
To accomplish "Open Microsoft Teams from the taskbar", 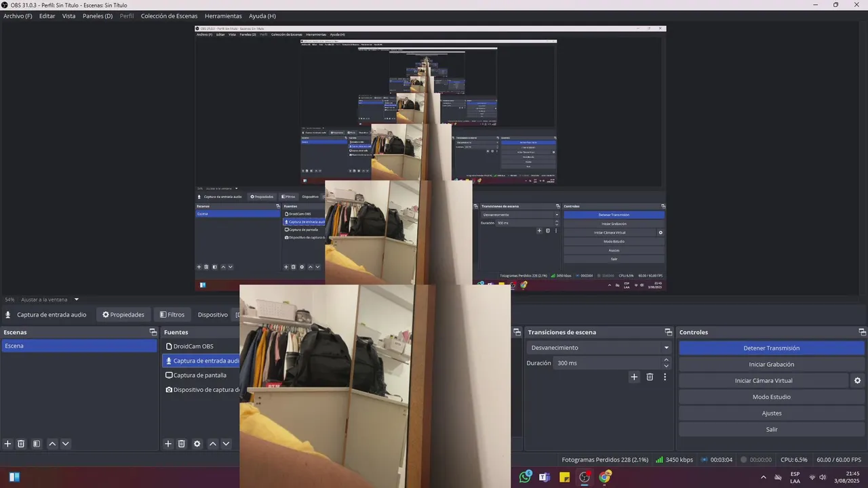I will (x=545, y=476).
